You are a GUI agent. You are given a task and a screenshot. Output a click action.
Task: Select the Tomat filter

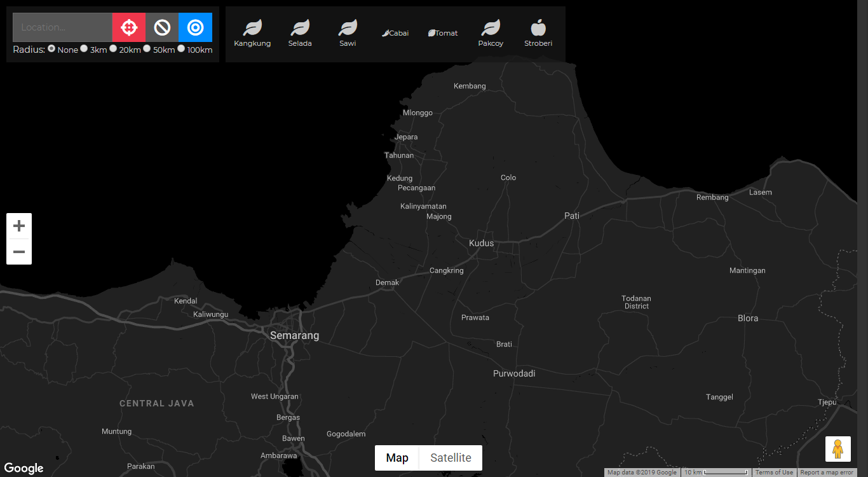(443, 33)
